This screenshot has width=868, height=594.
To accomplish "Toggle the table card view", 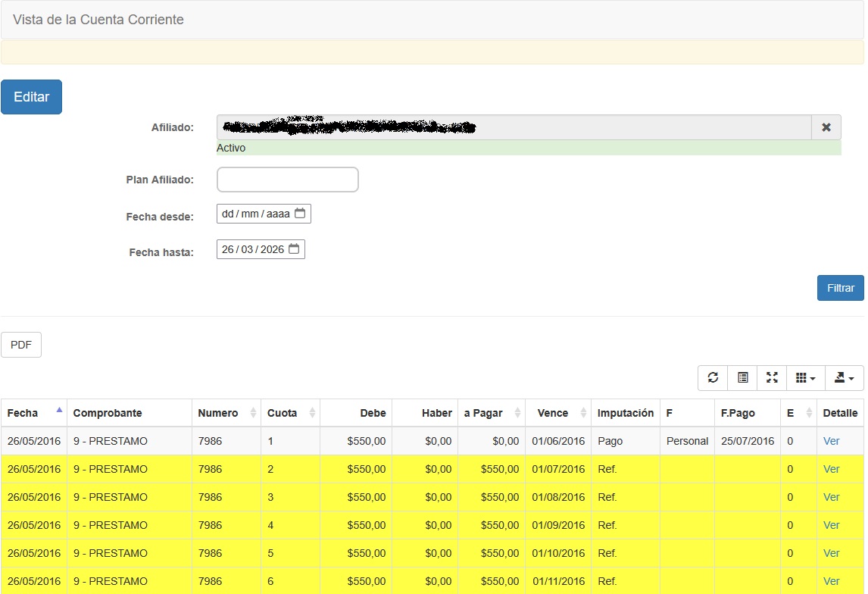I will point(742,378).
